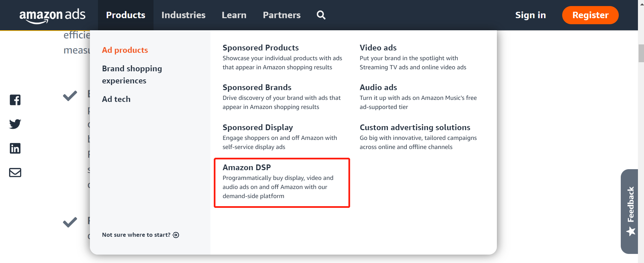Open the Industries menu
Viewport: 644px width, 263px height.
point(183,15)
